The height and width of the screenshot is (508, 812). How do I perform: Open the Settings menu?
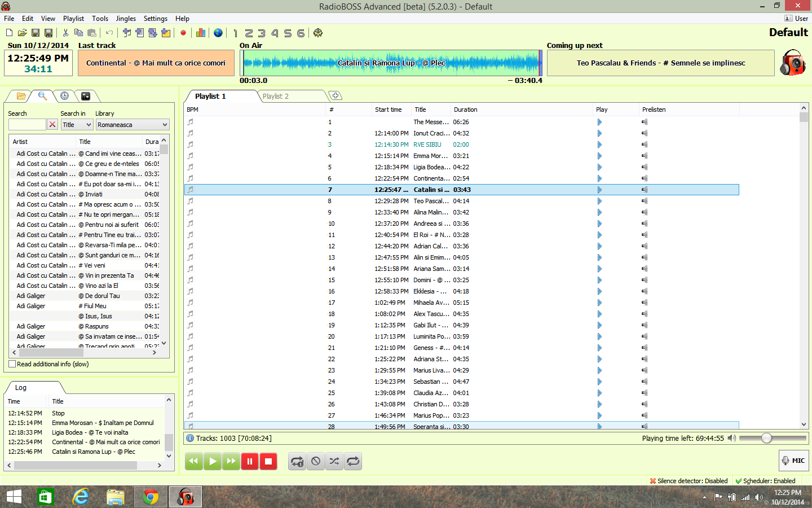[x=156, y=19]
